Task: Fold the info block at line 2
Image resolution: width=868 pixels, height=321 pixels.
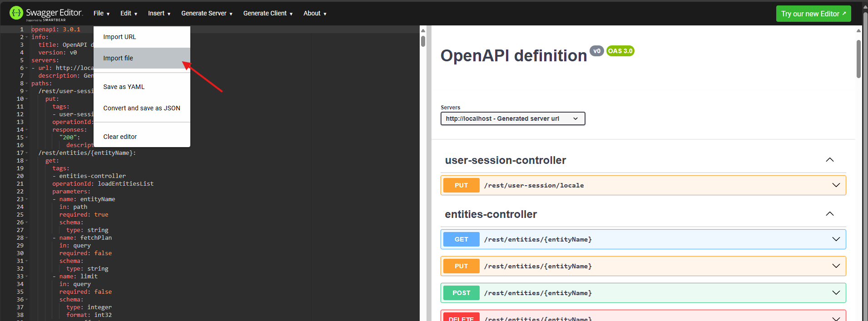Action: tap(27, 37)
